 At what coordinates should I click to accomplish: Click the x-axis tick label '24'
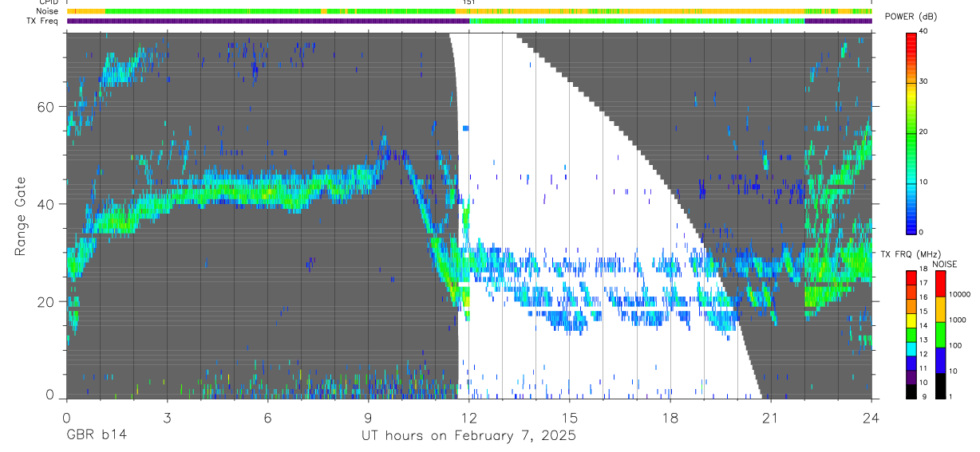tap(871, 417)
